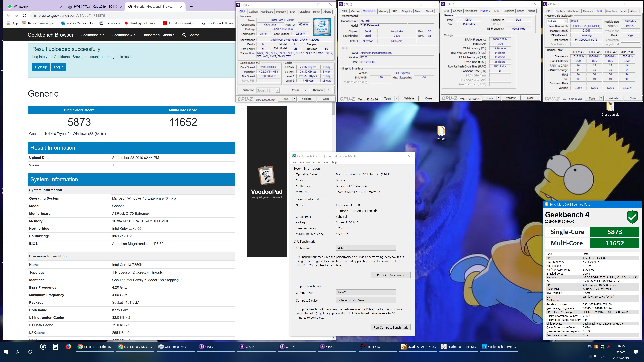
Task: Click the Geekbench Search magnifier
Action: 184,35
